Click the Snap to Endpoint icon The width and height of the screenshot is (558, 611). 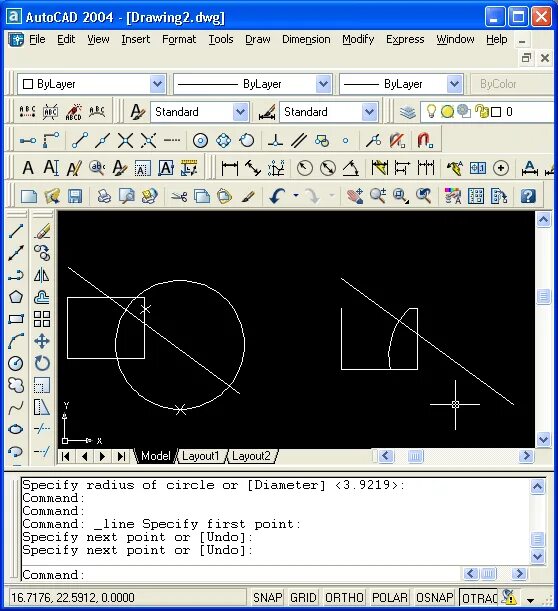click(80, 140)
